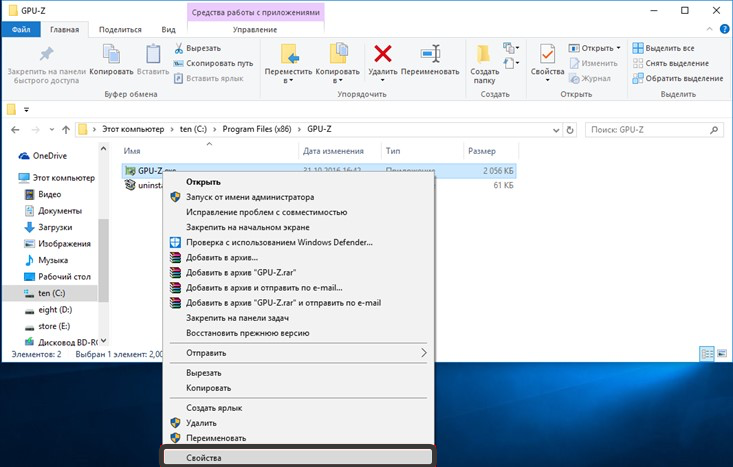The height and width of the screenshot is (467, 733).
Task: Click Выделить все in ribbon
Action: click(663, 48)
